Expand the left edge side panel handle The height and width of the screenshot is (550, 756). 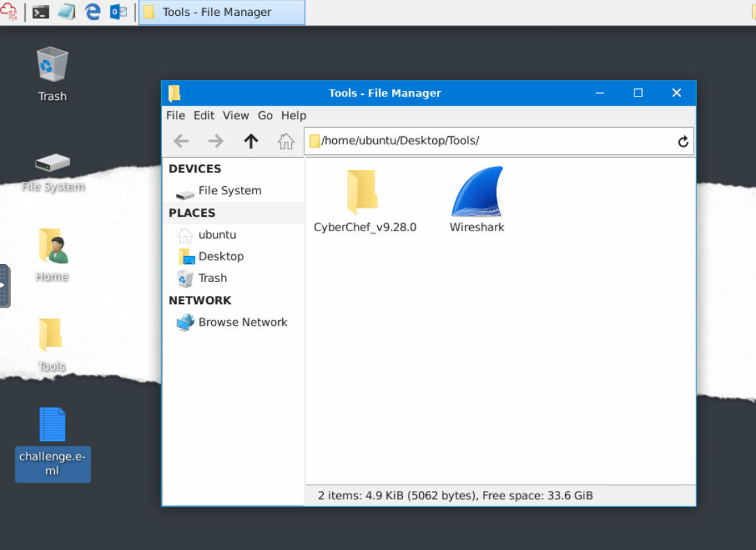click(4, 285)
